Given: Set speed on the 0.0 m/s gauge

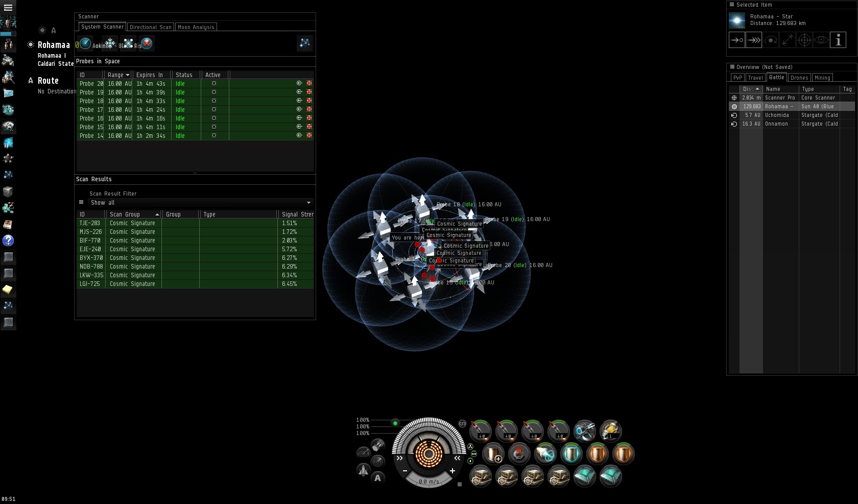Looking at the screenshot, I should tap(429, 482).
